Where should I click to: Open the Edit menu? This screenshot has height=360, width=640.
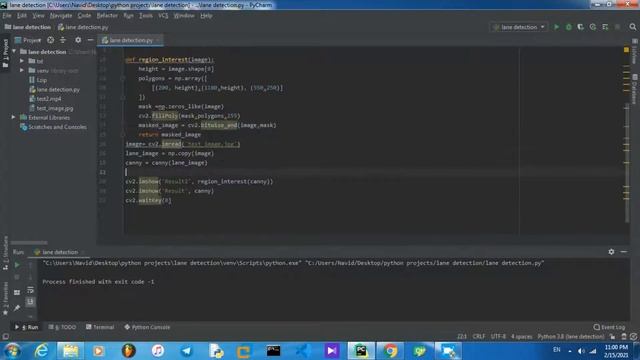[x=22, y=16]
